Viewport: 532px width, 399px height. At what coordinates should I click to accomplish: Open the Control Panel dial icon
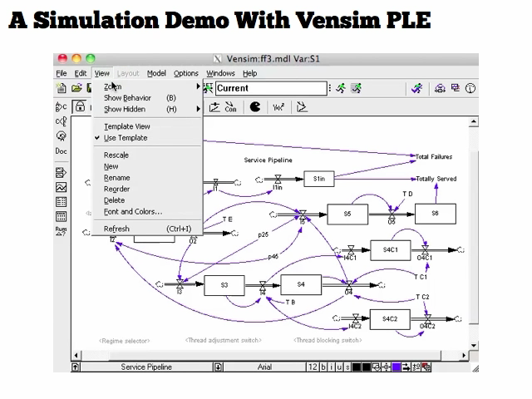click(470, 89)
